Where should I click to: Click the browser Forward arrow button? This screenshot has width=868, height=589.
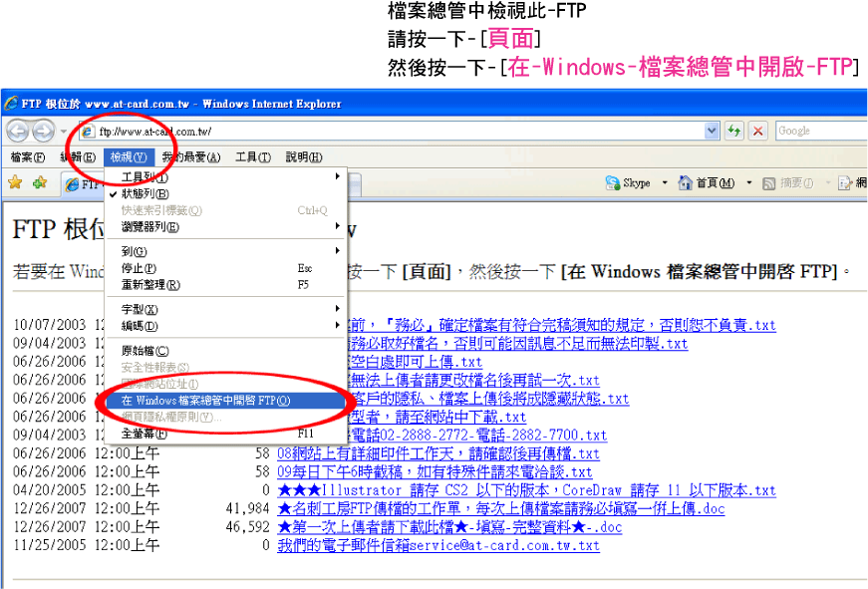43,132
